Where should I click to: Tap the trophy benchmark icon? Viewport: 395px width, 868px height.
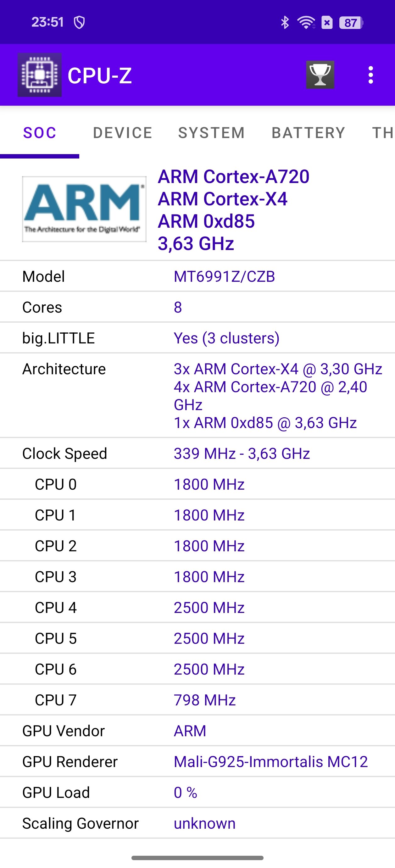tap(320, 75)
